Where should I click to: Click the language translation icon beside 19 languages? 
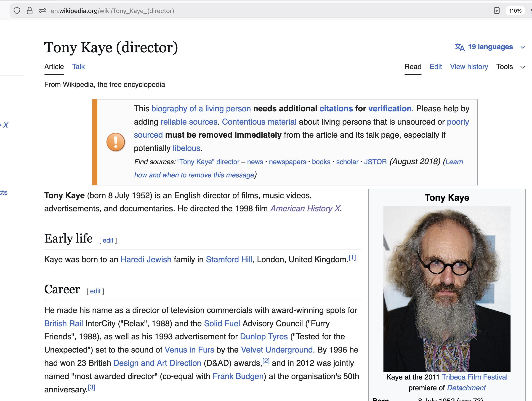click(x=459, y=47)
